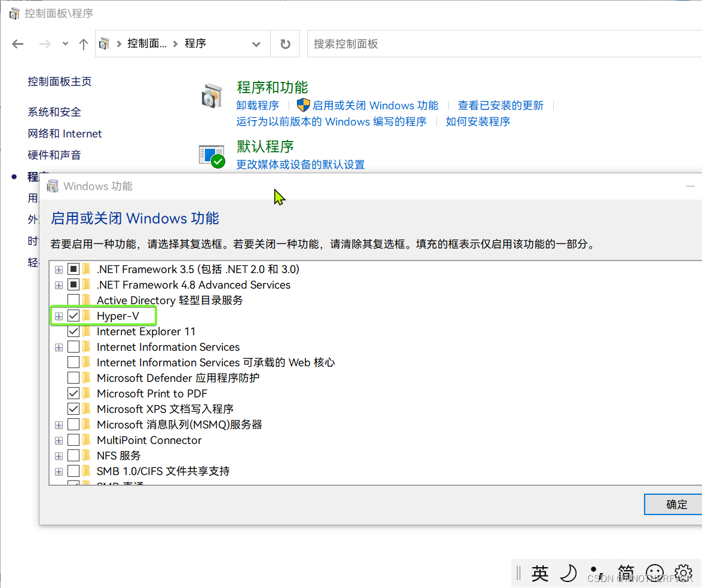Click IME 英 language indicator
The height and width of the screenshot is (588, 702).
(540, 573)
